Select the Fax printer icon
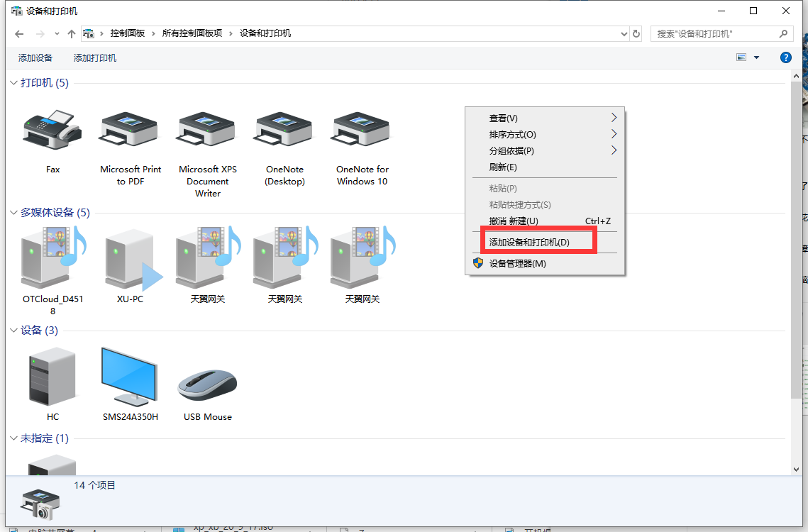The image size is (808, 532). [x=52, y=130]
